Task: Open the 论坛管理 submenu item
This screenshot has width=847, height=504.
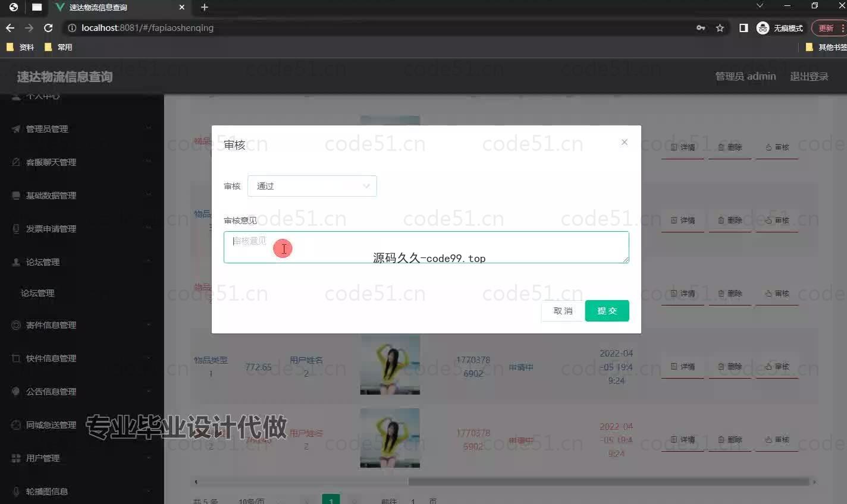Action: [37, 293]
